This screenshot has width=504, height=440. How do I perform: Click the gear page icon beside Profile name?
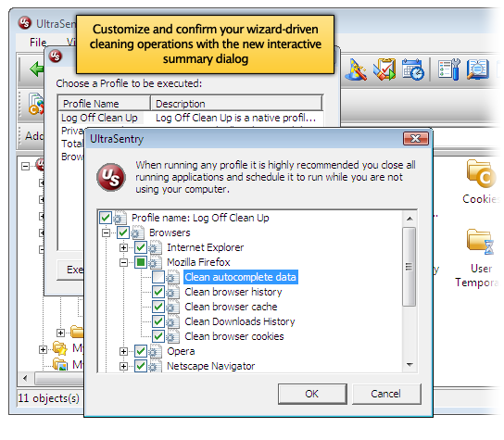click(x=120, y=218)
